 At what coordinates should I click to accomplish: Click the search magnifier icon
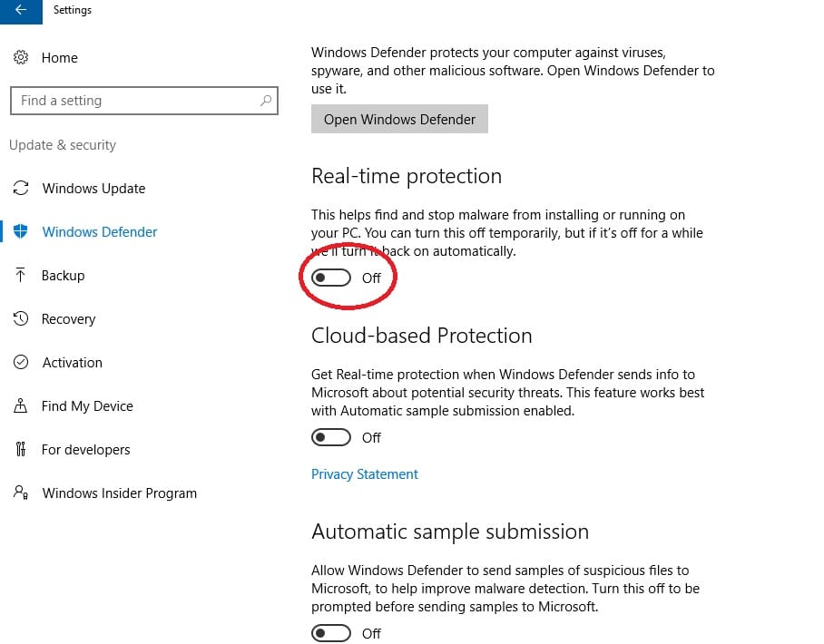pyautogui.click(x=266, y=101)
